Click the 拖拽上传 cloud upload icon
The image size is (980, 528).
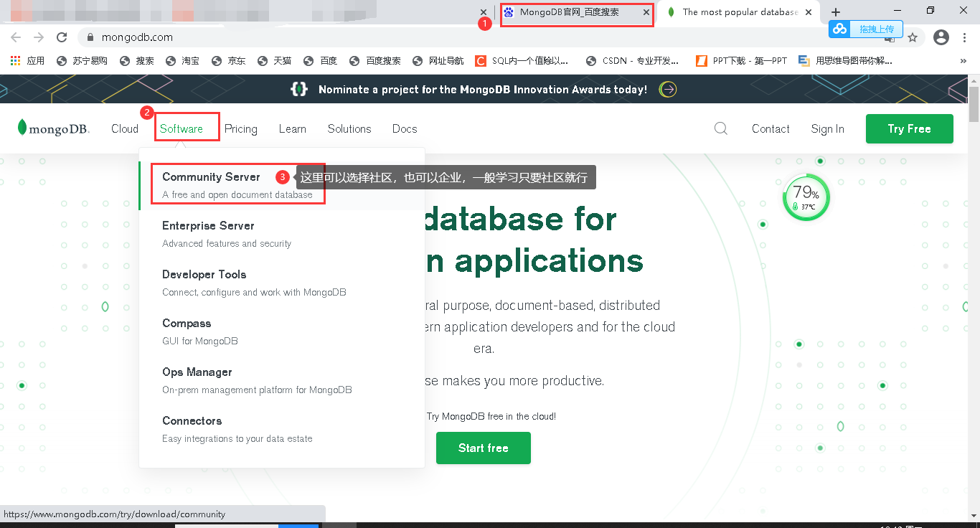839,29
